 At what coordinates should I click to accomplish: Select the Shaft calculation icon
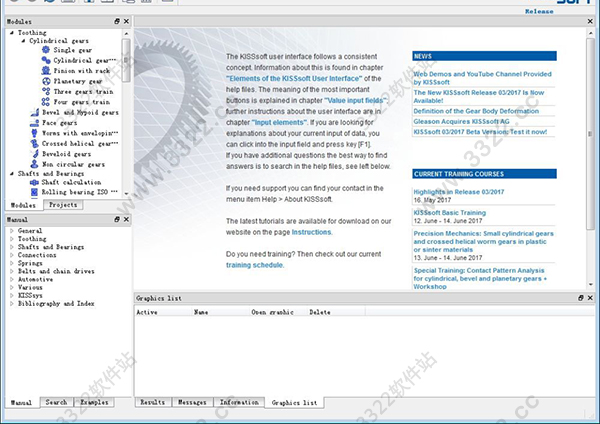tap(34, 182)
